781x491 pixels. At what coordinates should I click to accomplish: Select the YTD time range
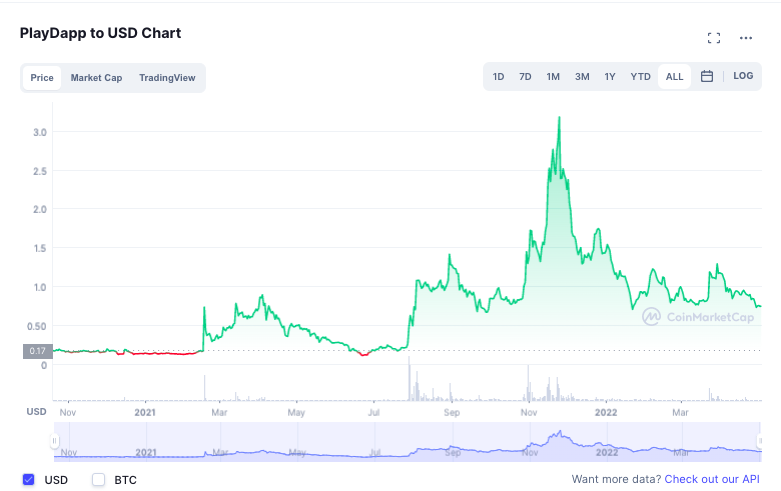(640, 77)
